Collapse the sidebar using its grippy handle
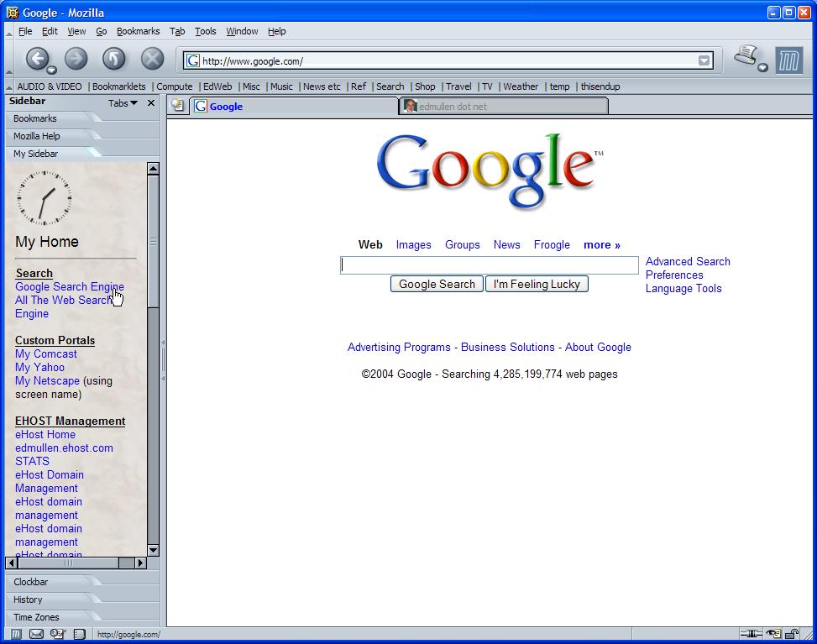Screen dimensions: 817x644 [163, 361]
